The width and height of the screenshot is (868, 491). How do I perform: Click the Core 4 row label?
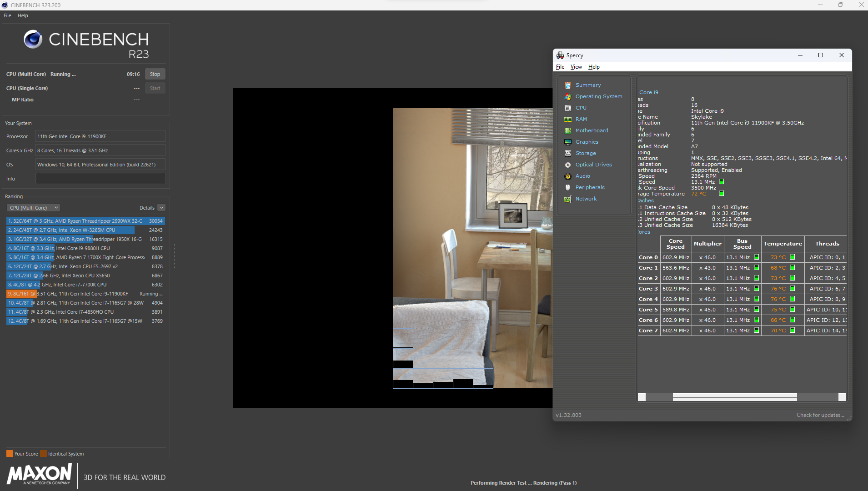click(648, 299)
